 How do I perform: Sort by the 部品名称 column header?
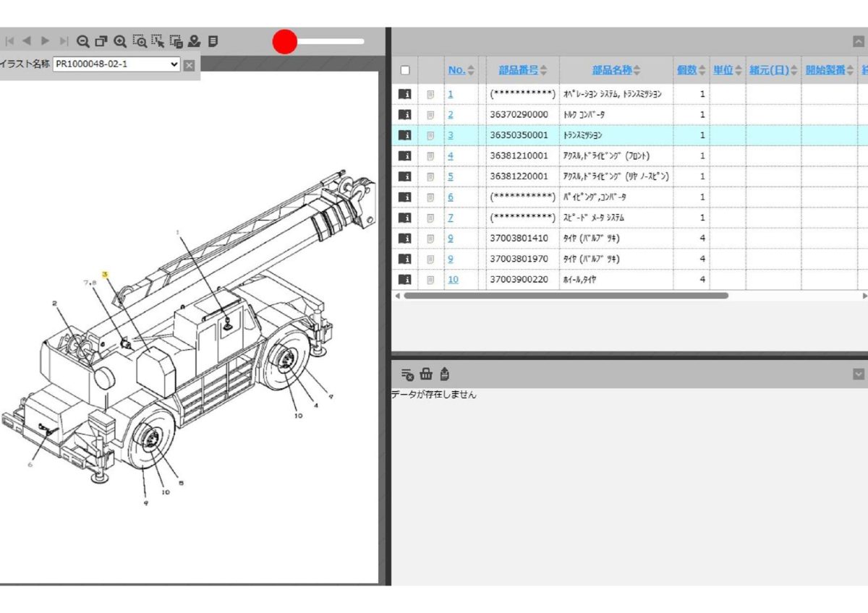(617, 70)
